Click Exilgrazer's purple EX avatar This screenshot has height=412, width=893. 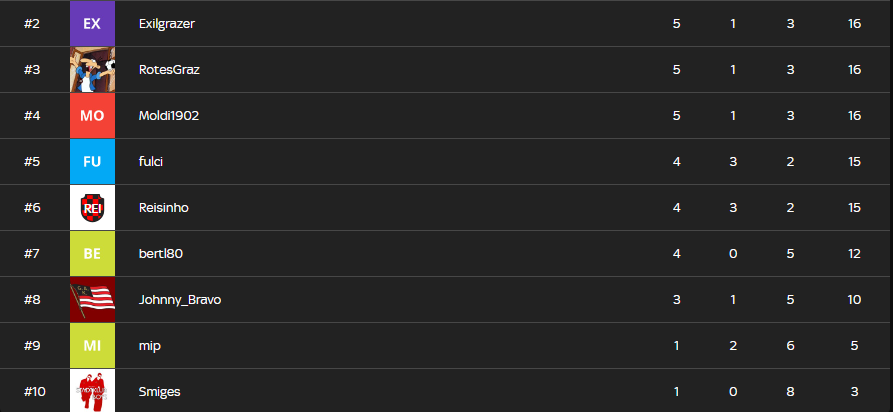coord(92,23)
